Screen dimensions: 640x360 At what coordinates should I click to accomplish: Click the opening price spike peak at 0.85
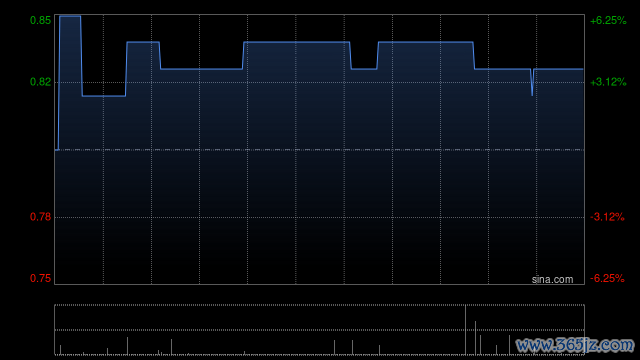click(70, 16)
